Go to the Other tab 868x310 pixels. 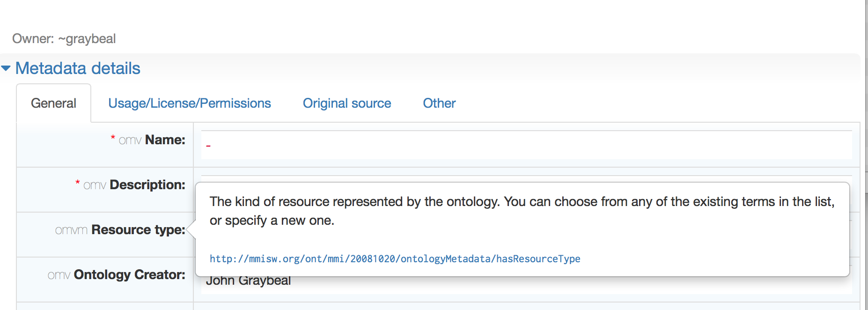tap(439, 103)
